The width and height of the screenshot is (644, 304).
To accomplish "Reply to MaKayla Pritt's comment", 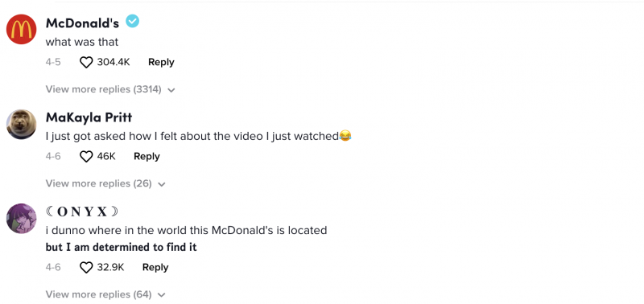I will point(147,156).
